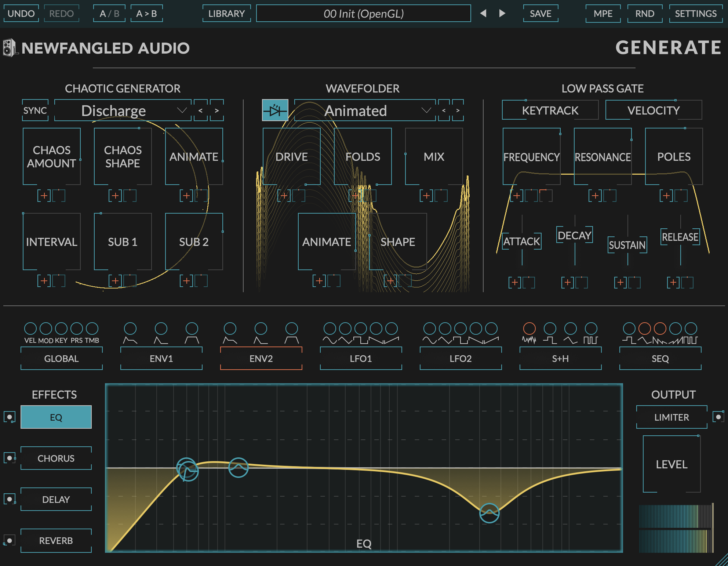Select the TMB timbre source circle
The height and width of the screenshot is (566, 728).
pyautogui.click(x=92, y=328)
